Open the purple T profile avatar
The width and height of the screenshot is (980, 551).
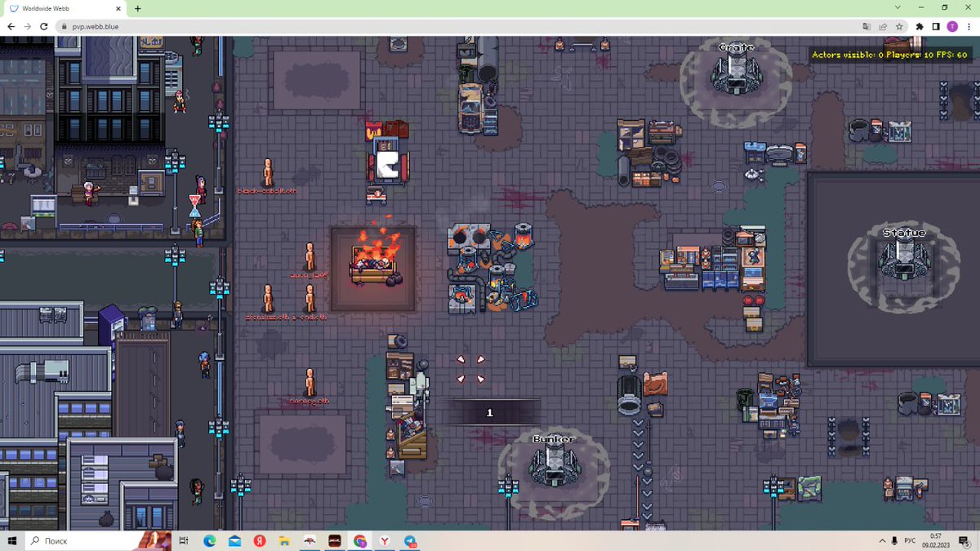tap(952, 26)
